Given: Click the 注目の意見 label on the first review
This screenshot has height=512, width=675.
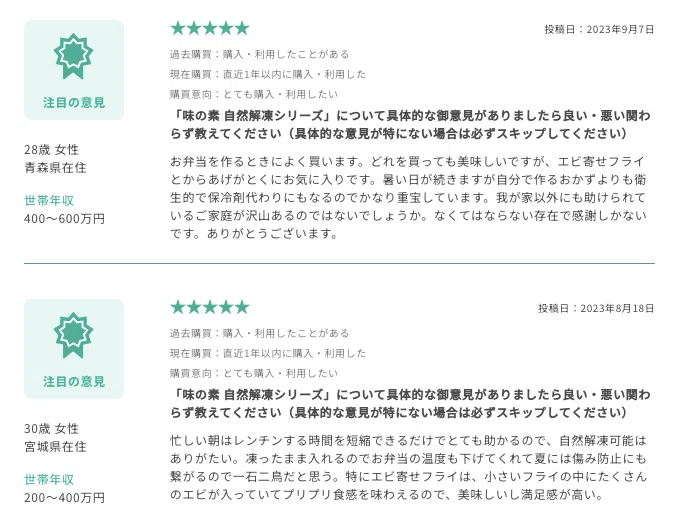Looking at the screenshot, I should [x=74, y=102].
